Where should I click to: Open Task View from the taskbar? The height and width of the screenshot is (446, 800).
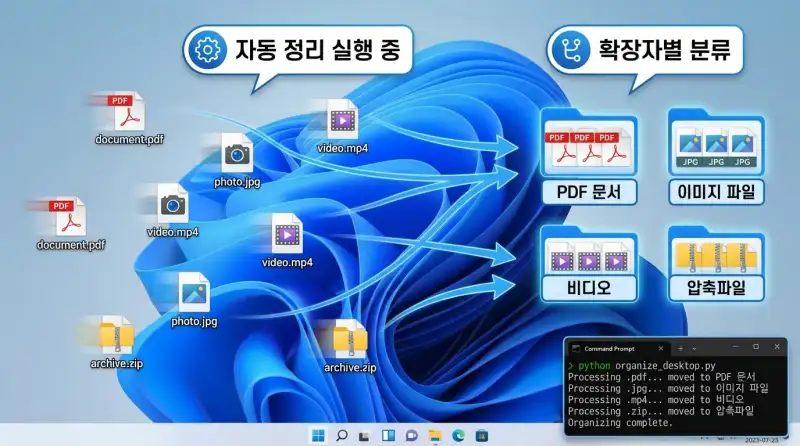364,436
